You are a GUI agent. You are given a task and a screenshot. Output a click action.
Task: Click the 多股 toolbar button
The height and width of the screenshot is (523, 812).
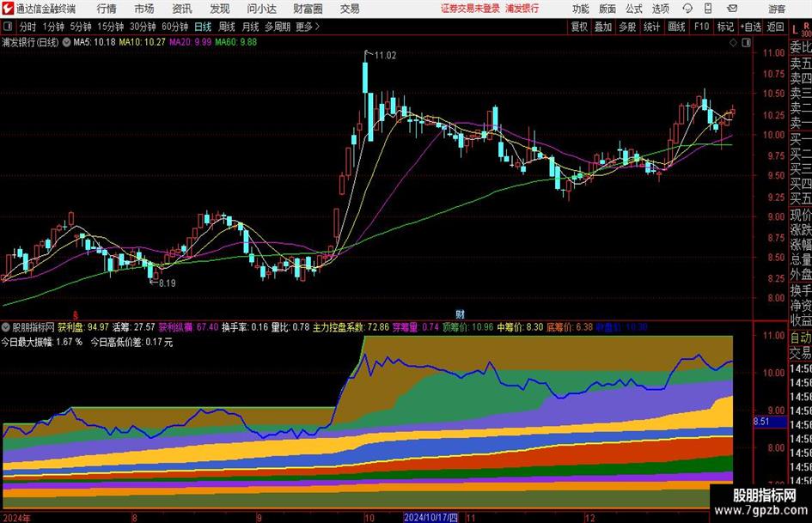[627, 27]
